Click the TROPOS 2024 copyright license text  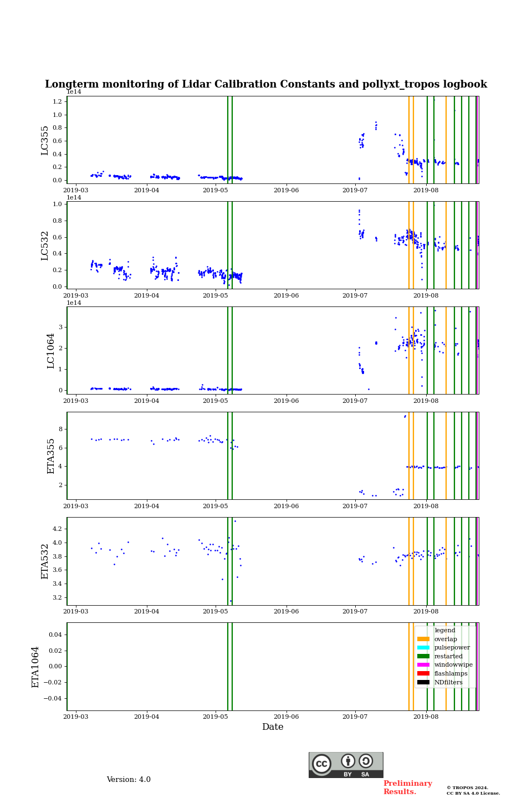pos(473,790)
